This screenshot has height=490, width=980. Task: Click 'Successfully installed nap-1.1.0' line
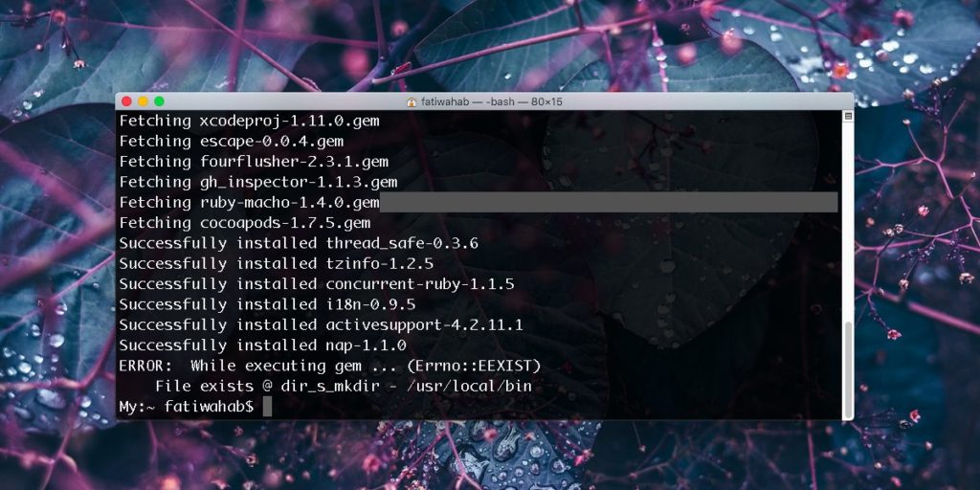point(263,345)
